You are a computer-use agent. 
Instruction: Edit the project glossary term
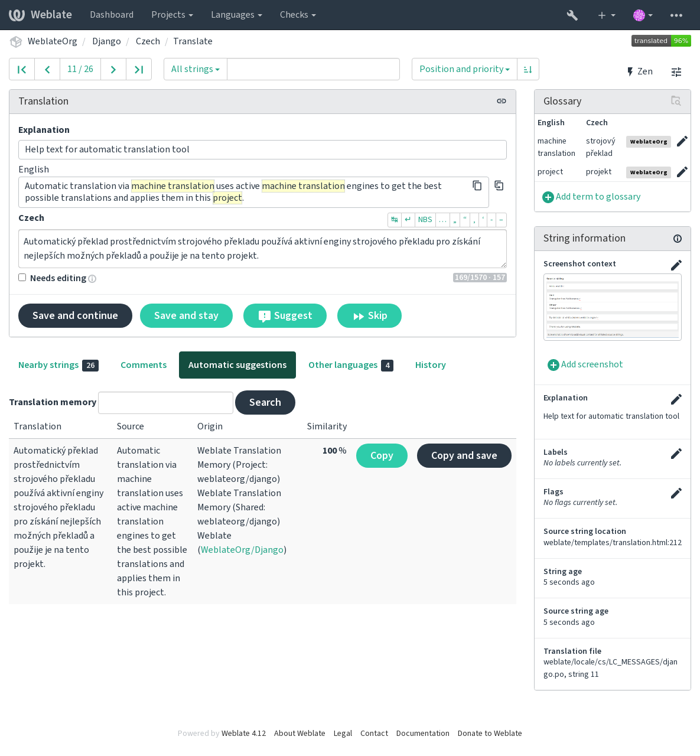(x=682, y=172)
